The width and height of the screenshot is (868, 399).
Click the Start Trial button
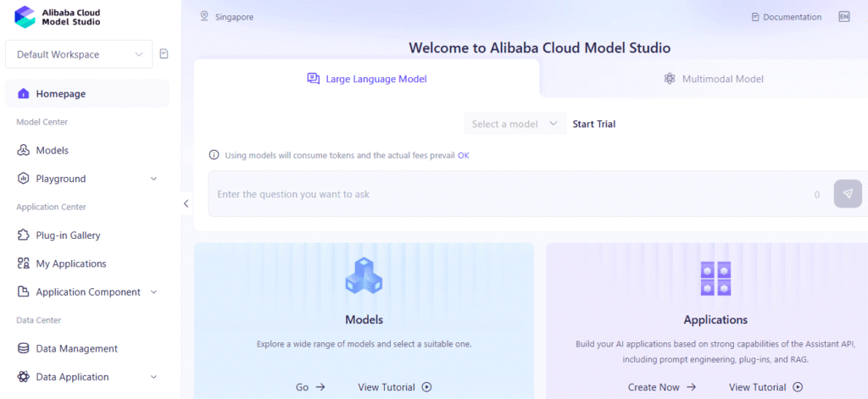pos(594,124)
